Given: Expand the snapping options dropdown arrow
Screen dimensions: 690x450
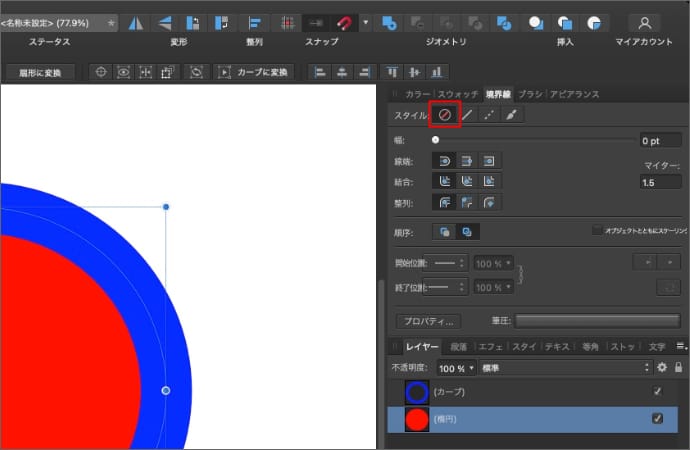Looking at the screenshot, I should (x=366, y=22).
